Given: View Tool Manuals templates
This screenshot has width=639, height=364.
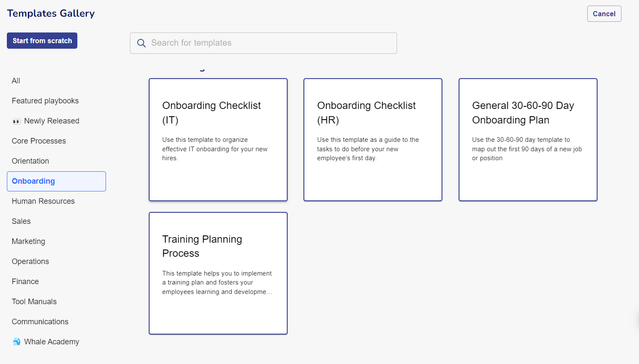Looking at the screenshot, I should [34, 301].
